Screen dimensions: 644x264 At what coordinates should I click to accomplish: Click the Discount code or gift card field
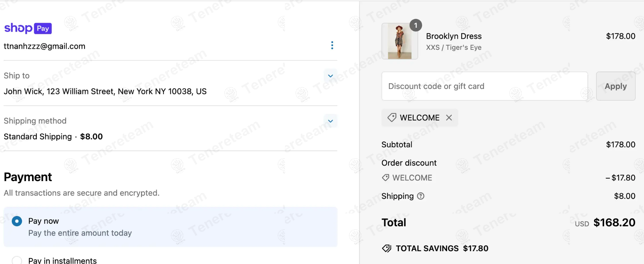[484, 86]
